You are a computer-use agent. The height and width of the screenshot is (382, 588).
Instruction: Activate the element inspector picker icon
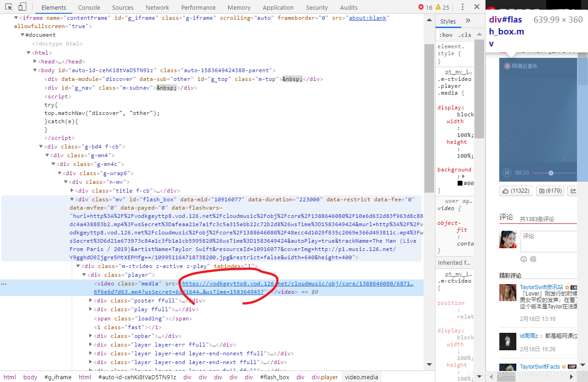pos(9,7)
